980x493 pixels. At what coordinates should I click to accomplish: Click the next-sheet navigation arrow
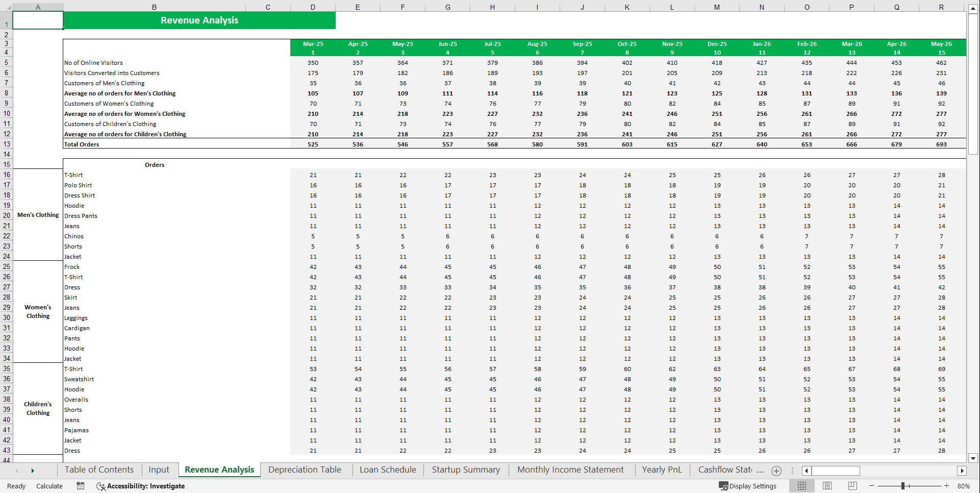[33, 470]
